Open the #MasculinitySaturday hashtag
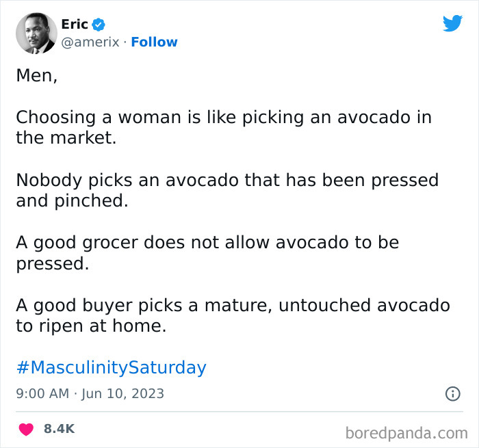The width and height of the screenshot is (479, 448). click(x=111, y=367)
